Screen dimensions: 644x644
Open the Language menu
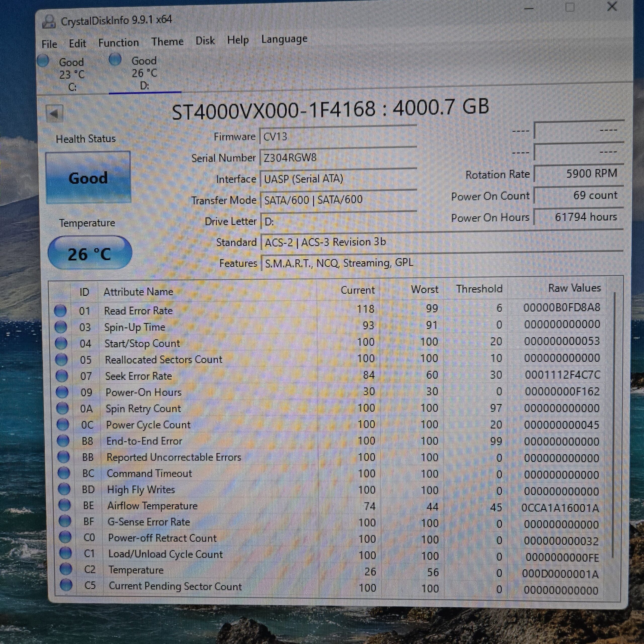[x=284, y=39]
